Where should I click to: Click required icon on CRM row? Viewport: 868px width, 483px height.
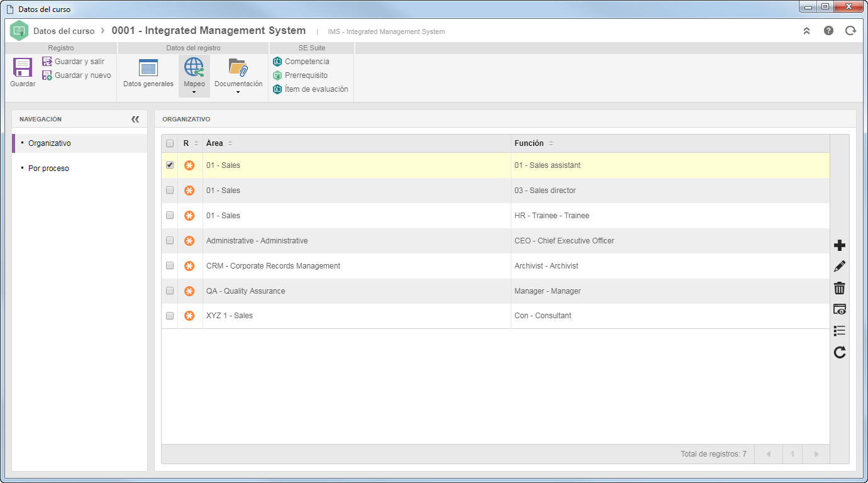[x=189, y=266]
